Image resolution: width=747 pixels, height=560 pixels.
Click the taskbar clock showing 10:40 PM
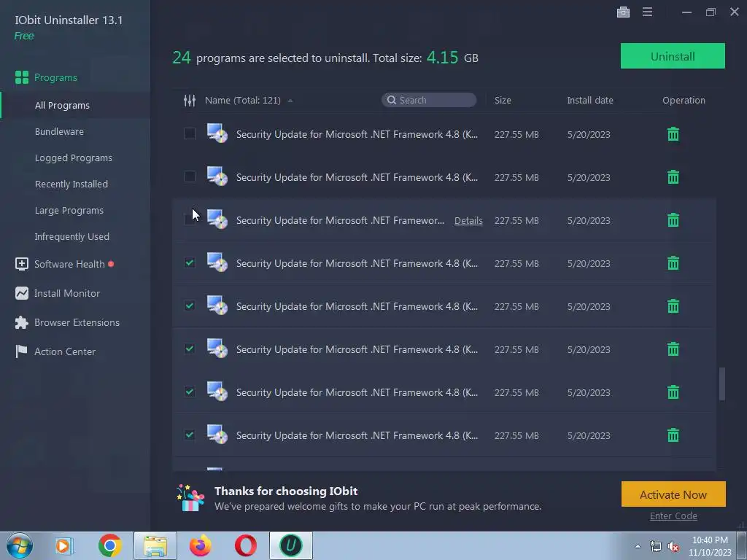click(710, 546)
